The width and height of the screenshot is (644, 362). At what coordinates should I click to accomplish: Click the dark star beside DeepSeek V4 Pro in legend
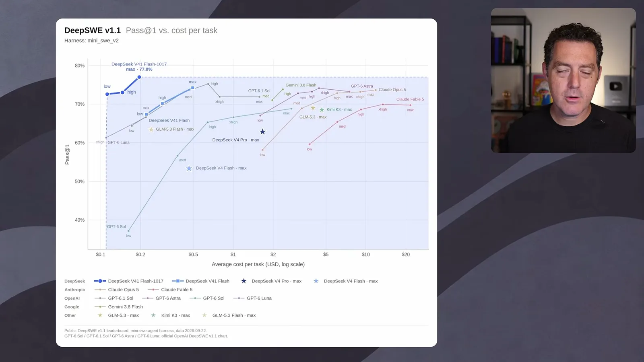coord(244,281)
